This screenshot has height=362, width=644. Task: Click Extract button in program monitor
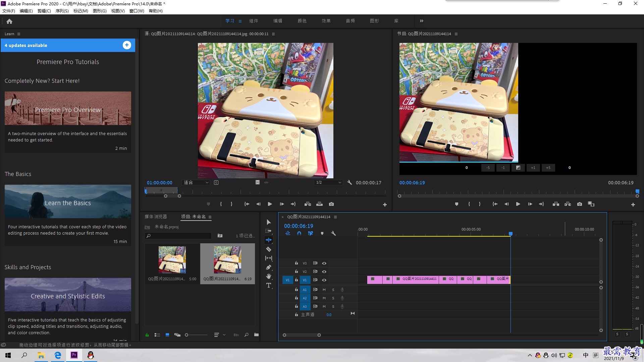(568, 204)
